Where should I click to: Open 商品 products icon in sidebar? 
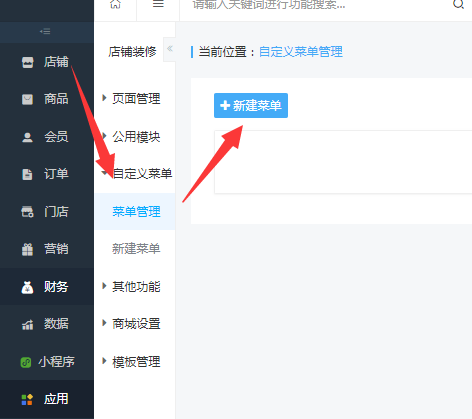[27, 99]
